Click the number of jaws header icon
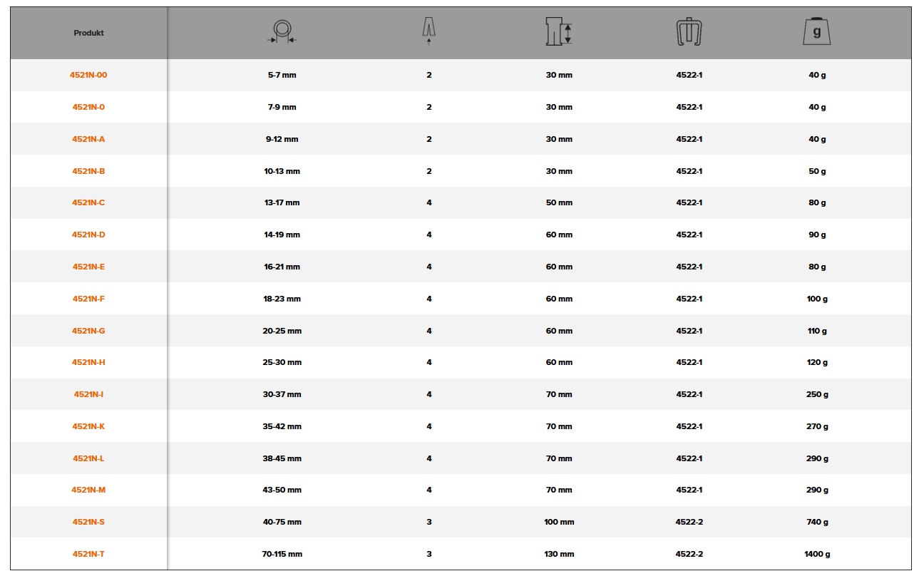Viewport: 924px width, 576px height. (x=428, y=31)
